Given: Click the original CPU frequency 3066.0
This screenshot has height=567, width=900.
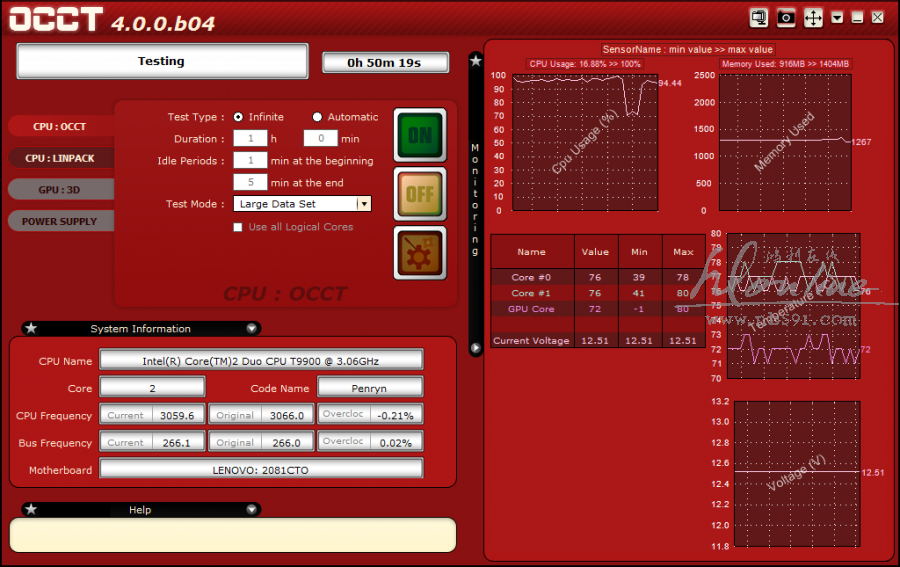Looking at the screenshot, I should [287, 415].
